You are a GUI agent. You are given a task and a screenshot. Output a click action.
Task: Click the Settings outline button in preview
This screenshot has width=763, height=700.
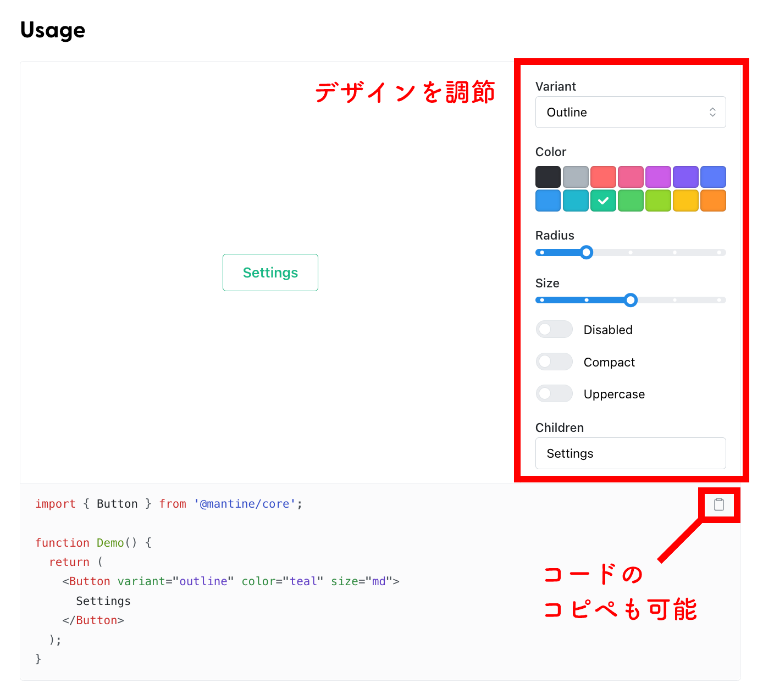(x=270, y=273)
